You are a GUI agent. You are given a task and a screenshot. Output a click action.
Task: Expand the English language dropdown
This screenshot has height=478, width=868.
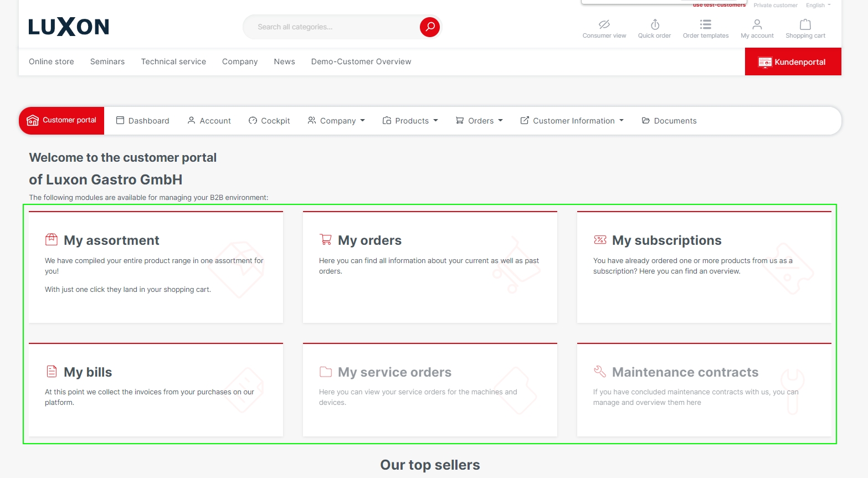[x=818, y=6]
